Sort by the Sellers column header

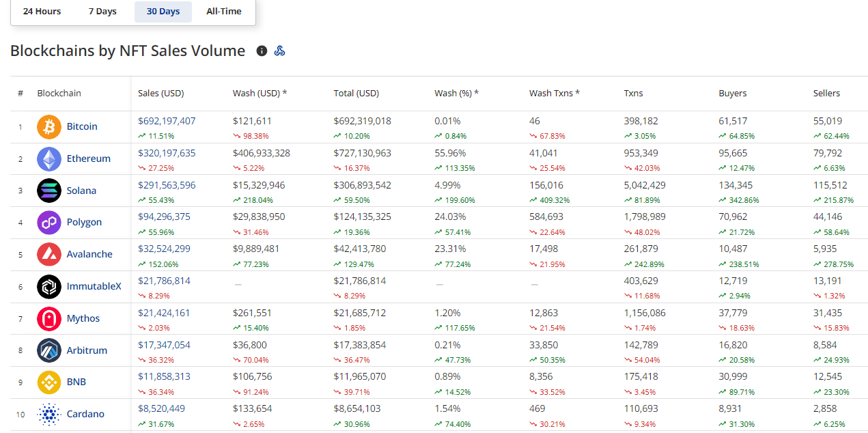pos(827,94)
